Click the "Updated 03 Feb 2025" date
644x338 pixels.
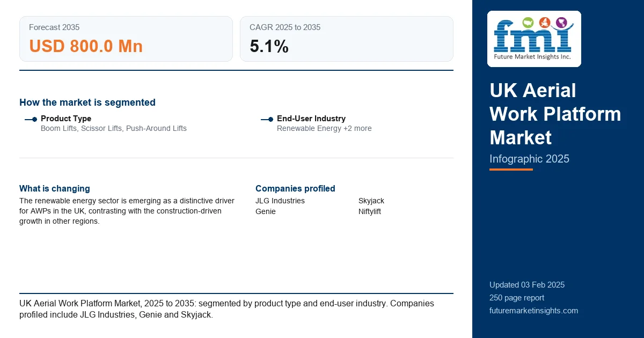[x=527, y=285]
